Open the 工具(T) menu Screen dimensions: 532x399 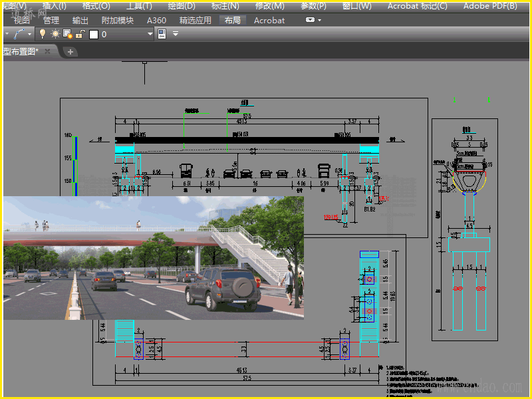139,6
